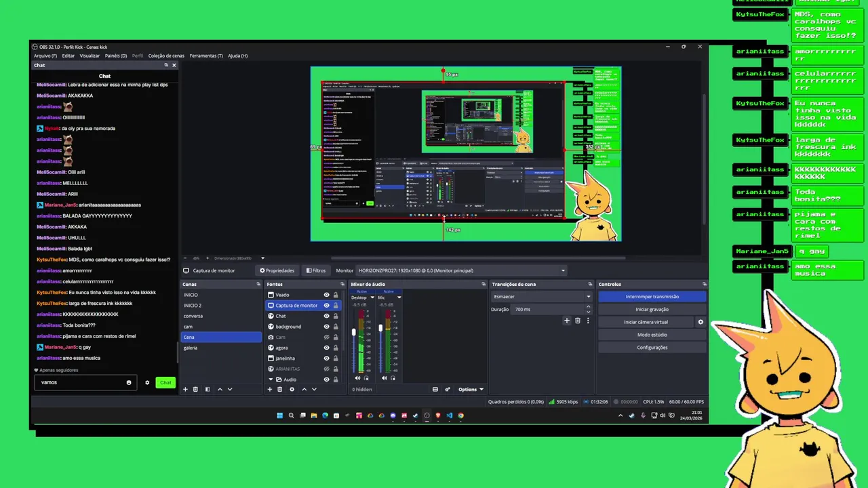Click Interromper transmissão button
Image resolution: width=868 pixels, height=488 pixels.
[x=652, y=296]
